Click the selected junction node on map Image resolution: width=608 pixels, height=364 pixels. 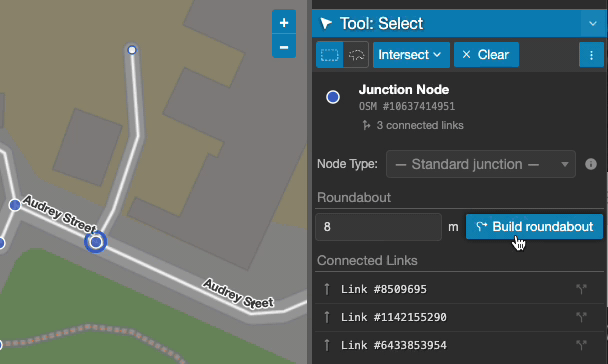95,242
